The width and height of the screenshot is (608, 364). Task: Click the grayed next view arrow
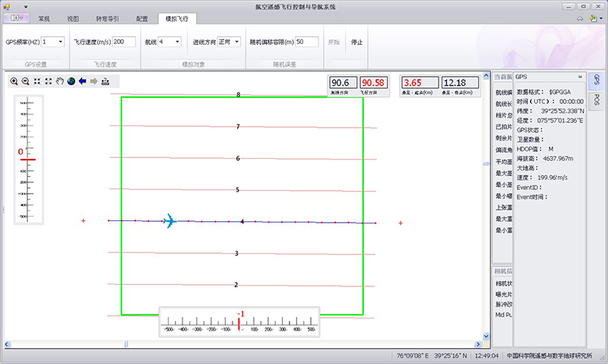pos(93,81)
